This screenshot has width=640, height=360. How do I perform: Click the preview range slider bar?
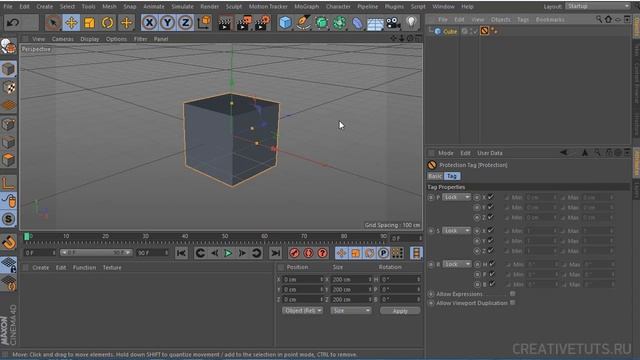[96, 253]
